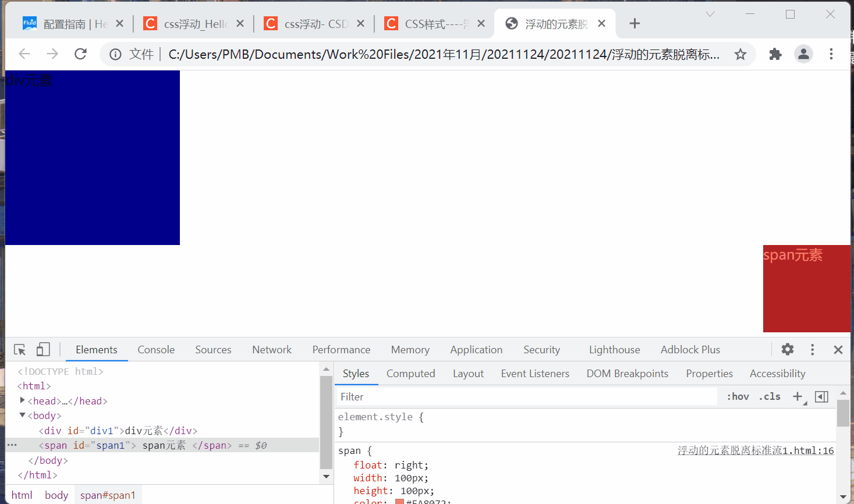Open DevTools settings gear
854x504 pixels.
(788, 349)
